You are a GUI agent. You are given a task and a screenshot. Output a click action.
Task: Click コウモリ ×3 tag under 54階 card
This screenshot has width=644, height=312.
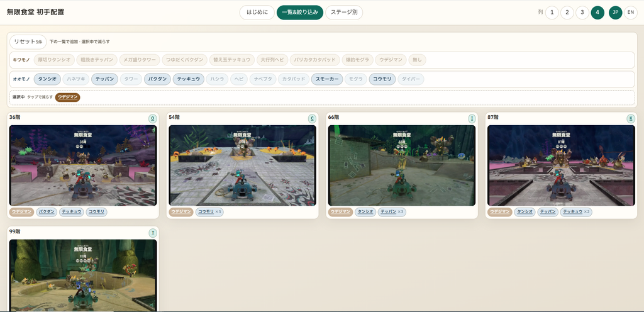pos(209,212)
